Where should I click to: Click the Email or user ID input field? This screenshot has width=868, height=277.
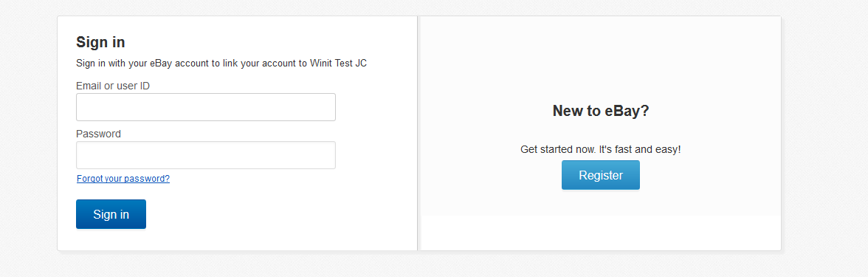(205, 107)
